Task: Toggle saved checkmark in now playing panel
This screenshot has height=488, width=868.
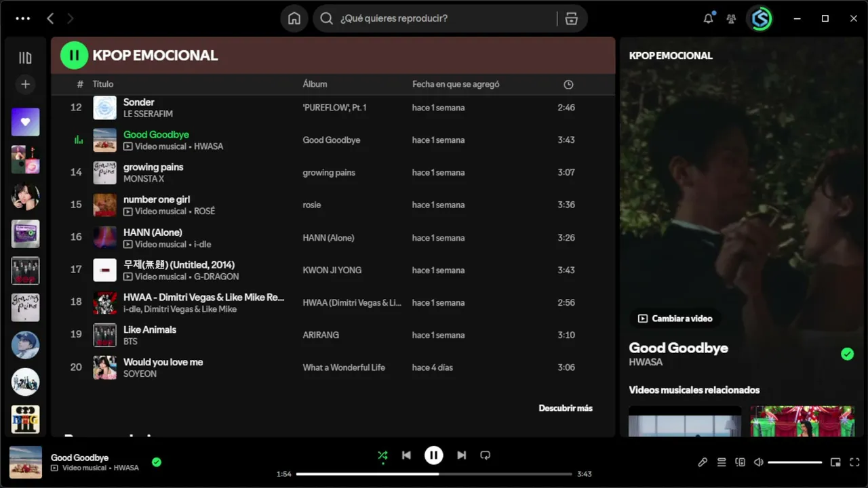Action: point(847,354)
